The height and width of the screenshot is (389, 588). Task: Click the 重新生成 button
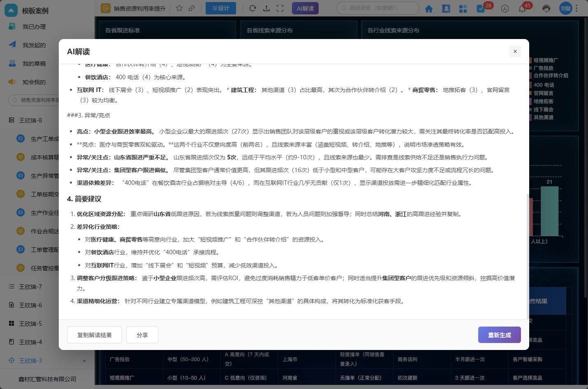coord(500,335)
